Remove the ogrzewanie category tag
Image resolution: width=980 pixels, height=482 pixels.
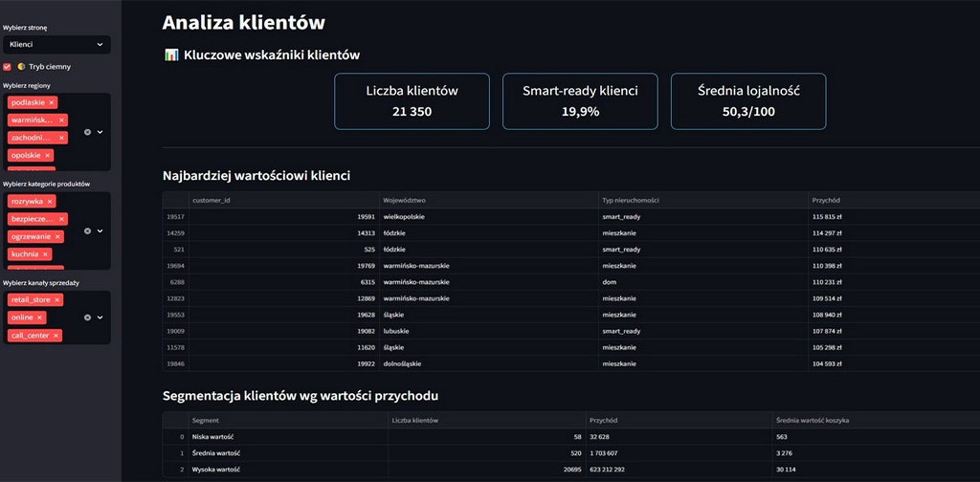(57, 236)
